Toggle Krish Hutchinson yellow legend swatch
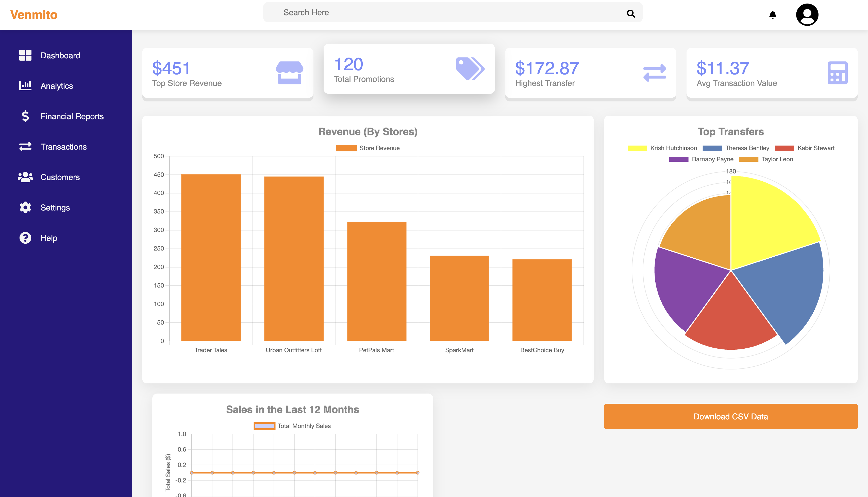Viewport: 868px width, 497px height. tap(637, 148)
